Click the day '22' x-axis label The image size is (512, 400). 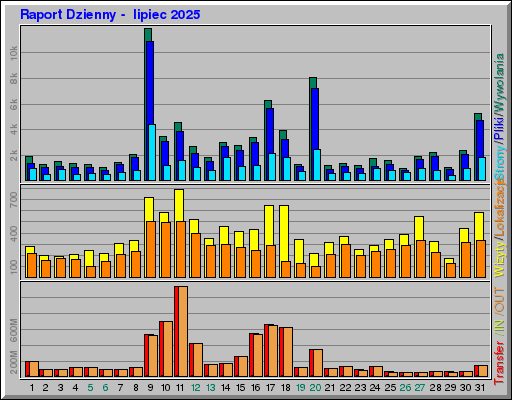click(345, 388)
